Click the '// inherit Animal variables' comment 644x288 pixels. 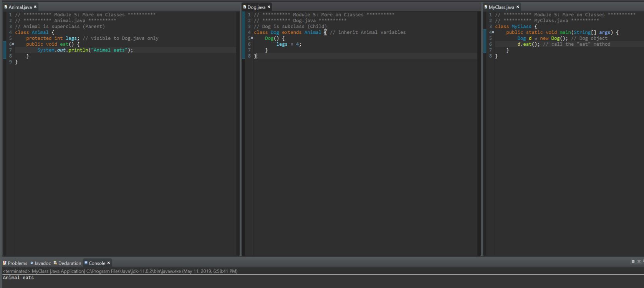pyautogui.click(x=368, y=32)
